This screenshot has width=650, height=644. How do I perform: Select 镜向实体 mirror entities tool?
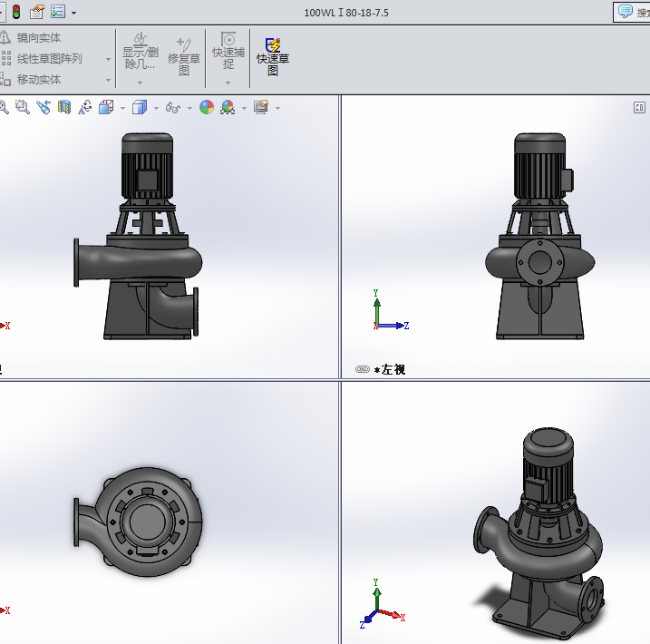point(31,38)
